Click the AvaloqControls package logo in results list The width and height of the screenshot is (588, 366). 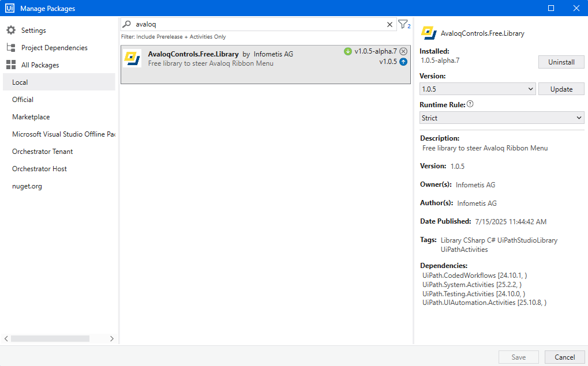tap(132, 58)
